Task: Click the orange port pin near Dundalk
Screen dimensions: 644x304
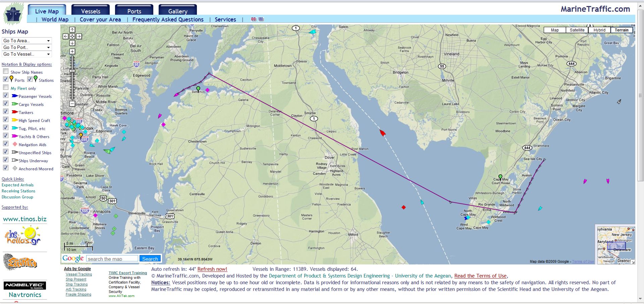Action: pos(80,136)
